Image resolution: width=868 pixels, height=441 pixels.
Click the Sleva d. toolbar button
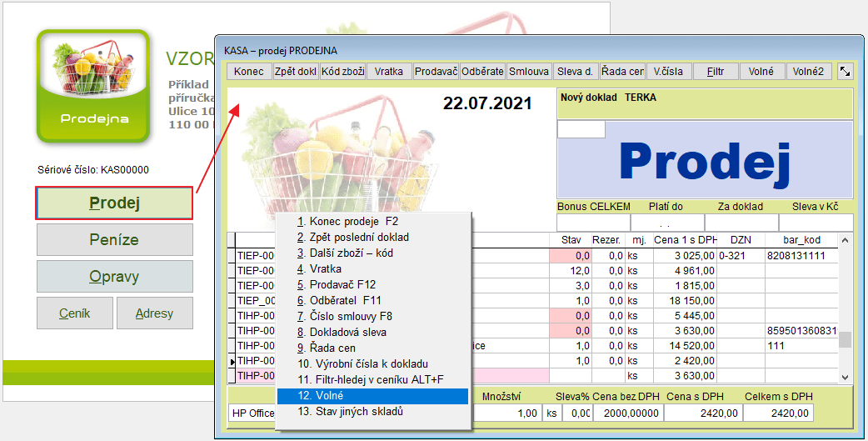point(576,72)
